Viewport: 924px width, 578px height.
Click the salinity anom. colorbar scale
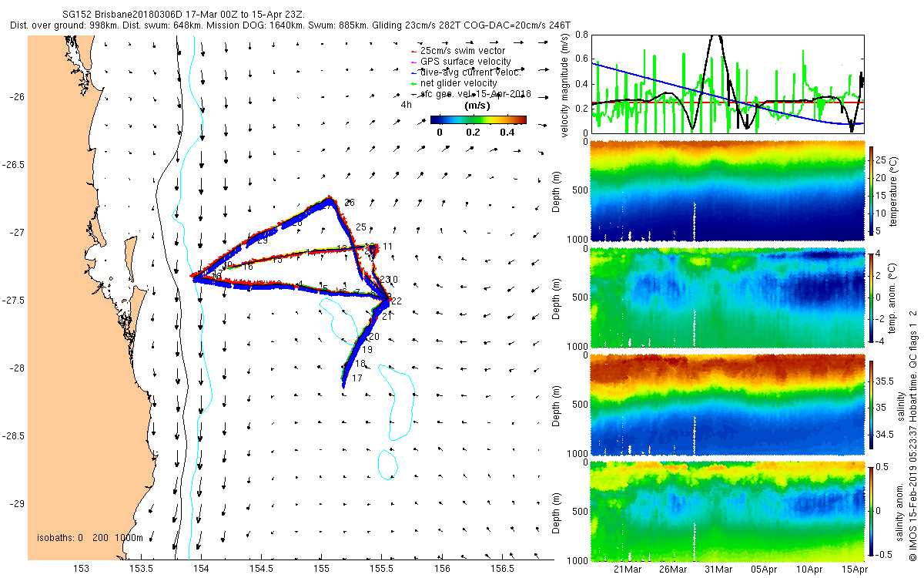click(x=873, y=512)
